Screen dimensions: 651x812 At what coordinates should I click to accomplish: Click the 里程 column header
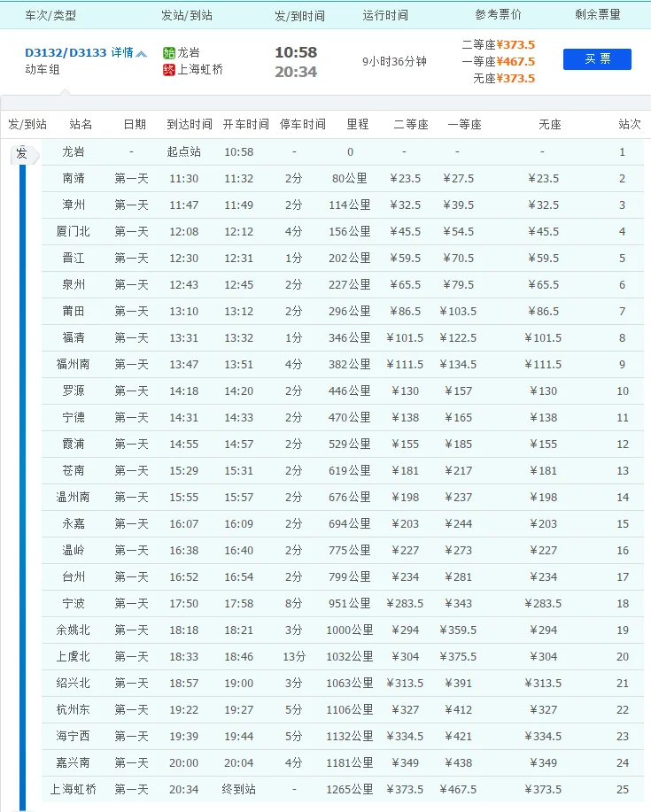click(357, 124)
